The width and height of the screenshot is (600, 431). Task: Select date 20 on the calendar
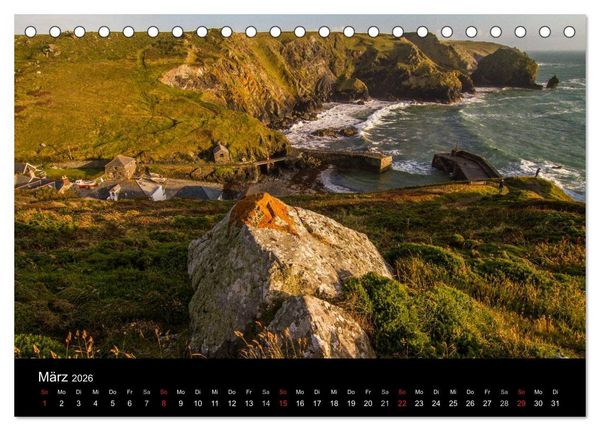coord(368,403)
